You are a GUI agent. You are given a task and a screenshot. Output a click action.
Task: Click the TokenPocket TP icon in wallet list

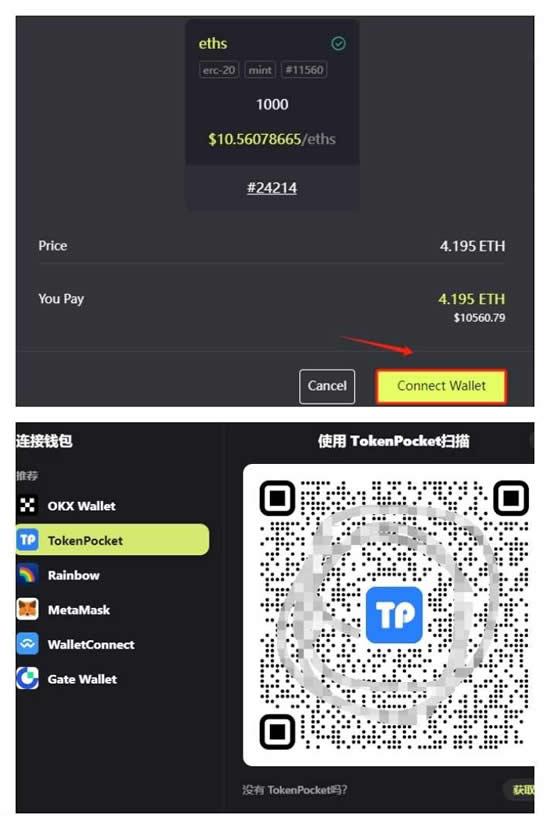pyautogui.click(x=28, y=540)
